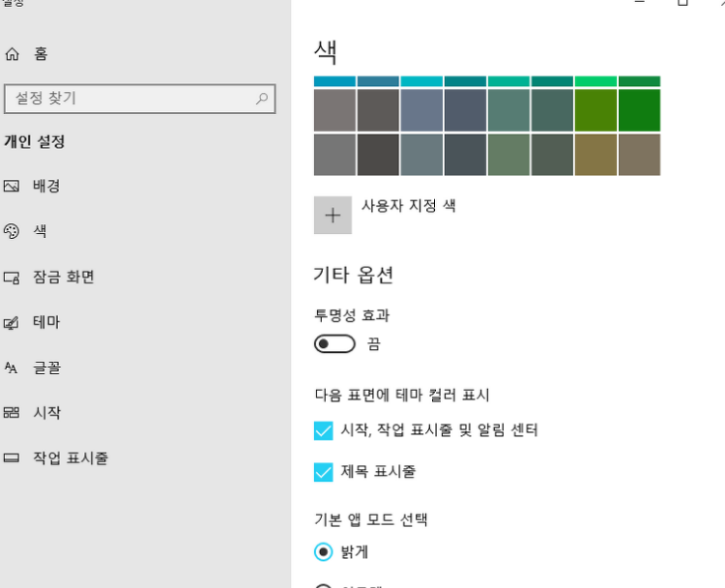Click the 개인 설정 section heading

(35, 141)
